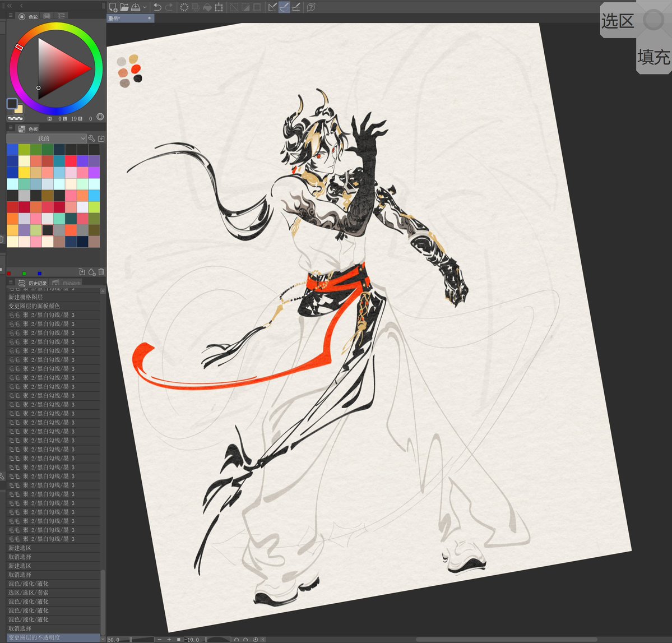Image resolution: width=672 pixels, height=643 pixels.
Task: Open the 我的 color set dropdown
Action: click(47, 138)
